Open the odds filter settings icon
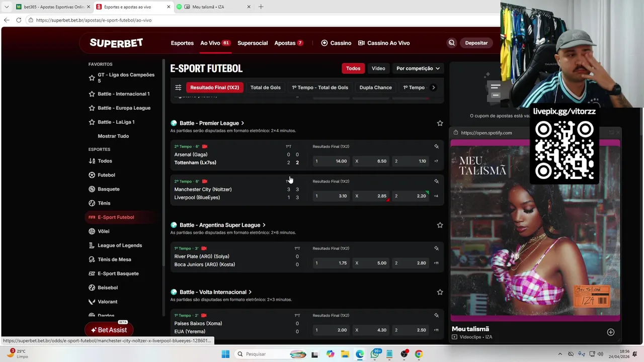The image size is (644, 362). pos(178,87)
